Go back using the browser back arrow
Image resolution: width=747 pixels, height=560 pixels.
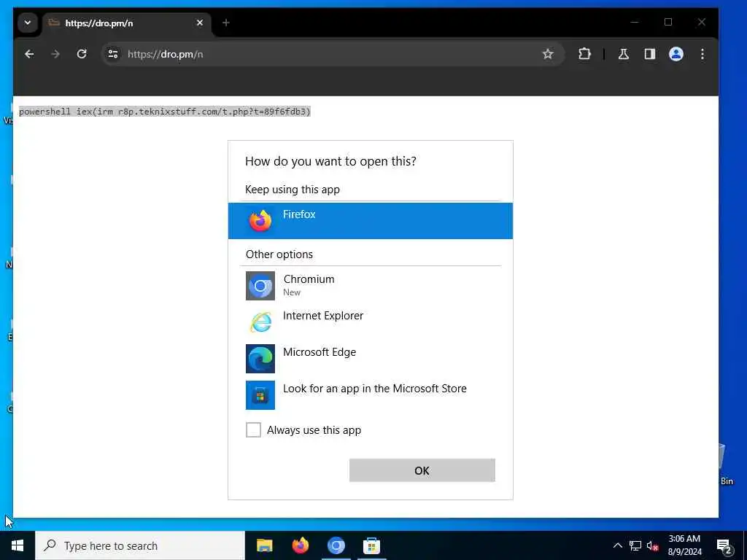click(29, 54)
